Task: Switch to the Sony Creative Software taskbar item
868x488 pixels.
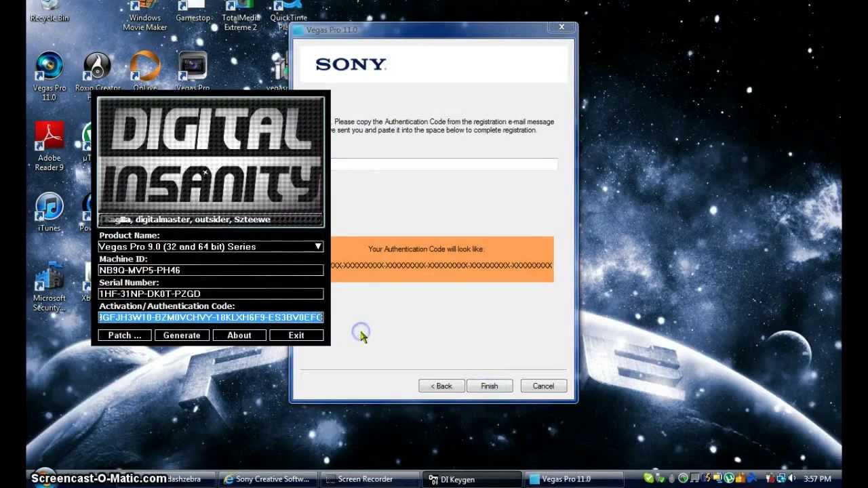Action: click(x=267, y=479)
